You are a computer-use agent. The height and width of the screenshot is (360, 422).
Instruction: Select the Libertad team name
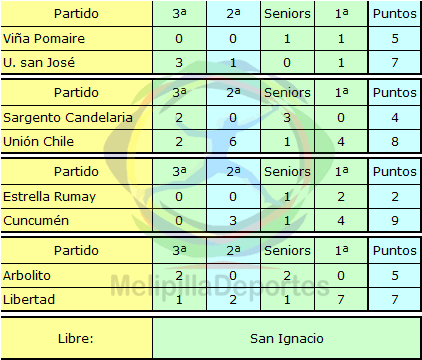[29, 299]
